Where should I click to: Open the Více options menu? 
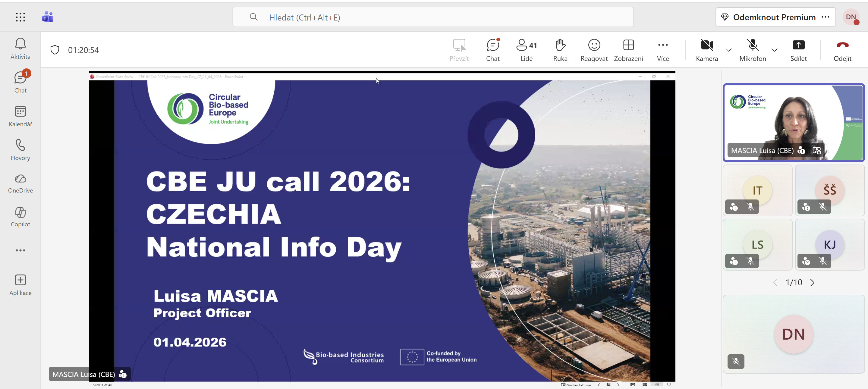662,49
